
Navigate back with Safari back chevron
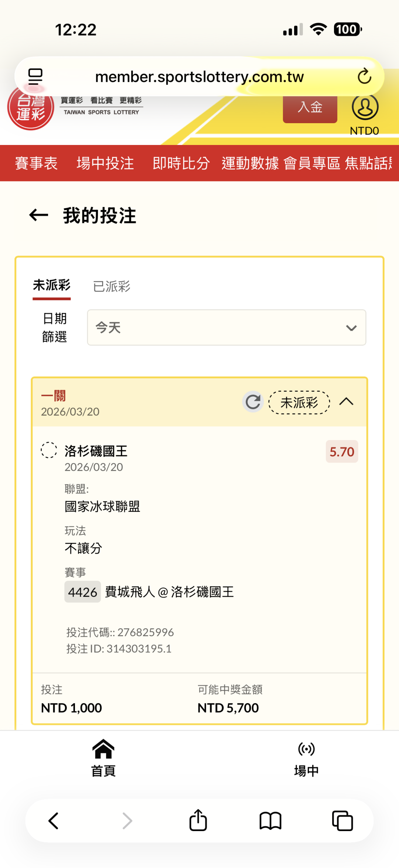pyautogui.click(x=54, y=821)
